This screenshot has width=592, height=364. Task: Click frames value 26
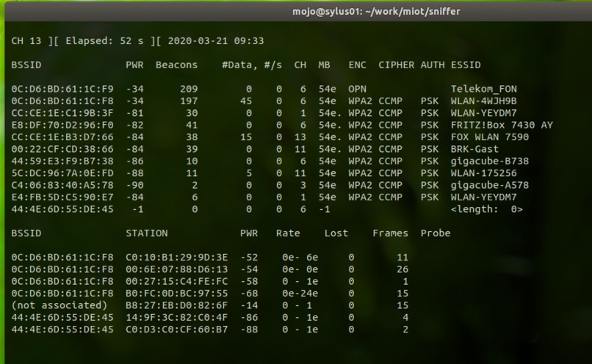point(402,269)
